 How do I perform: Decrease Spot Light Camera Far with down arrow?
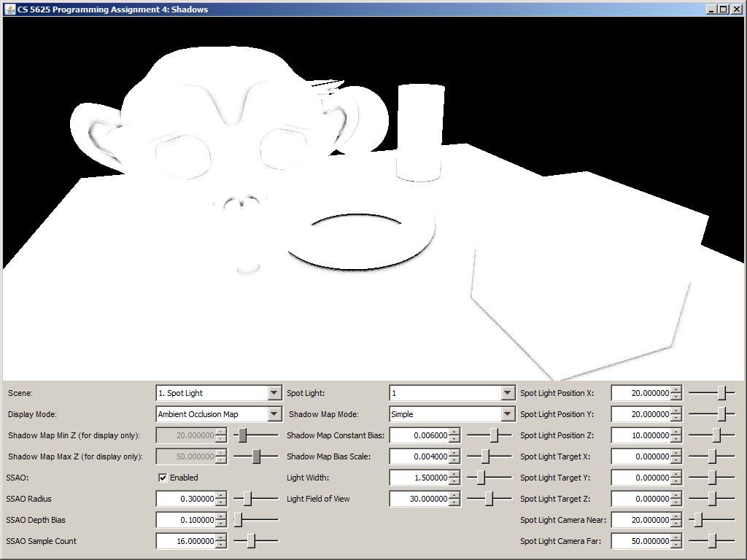coord(676,545)
